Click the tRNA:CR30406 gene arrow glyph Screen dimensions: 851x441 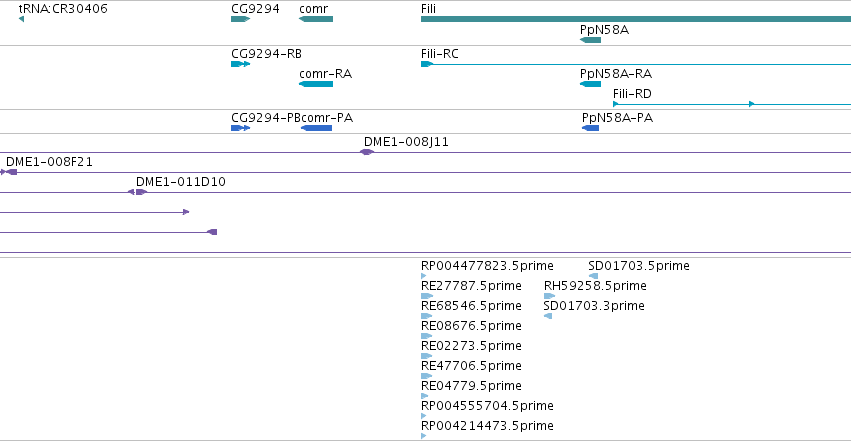[x=21, y=19]
